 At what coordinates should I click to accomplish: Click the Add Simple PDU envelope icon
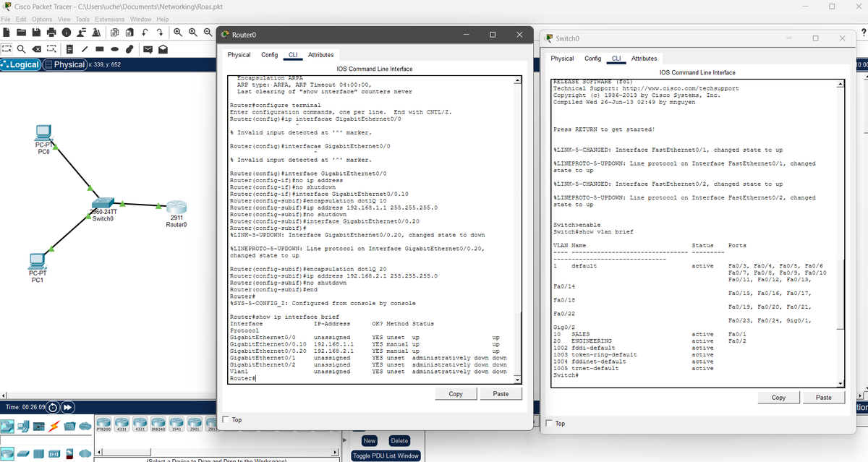click(x=148, y=49)
